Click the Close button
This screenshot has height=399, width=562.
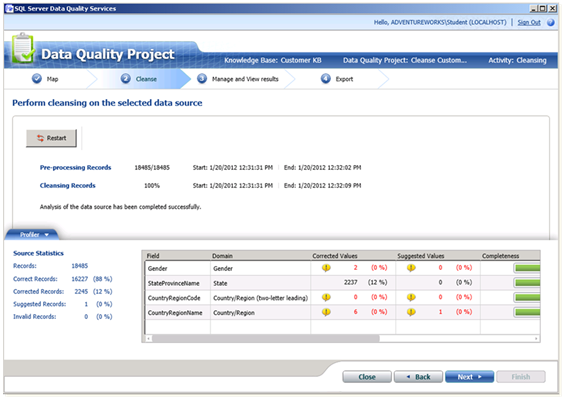coord(367,377)
